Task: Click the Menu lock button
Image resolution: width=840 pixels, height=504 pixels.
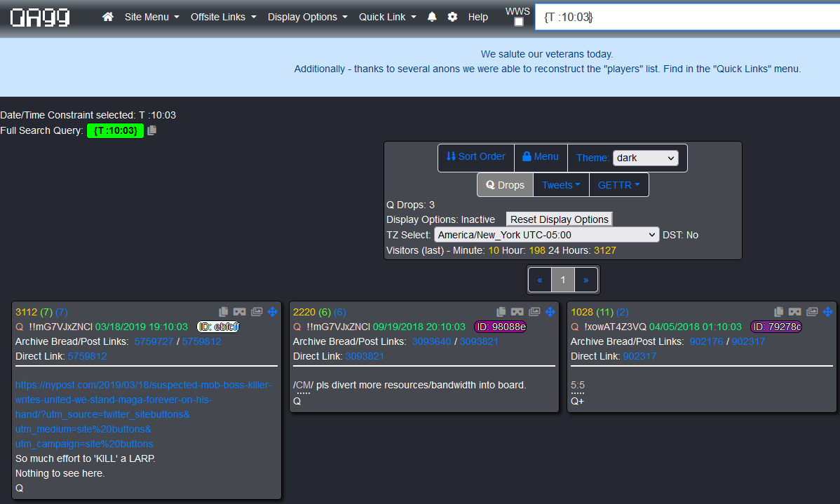Action: [541, 156]
